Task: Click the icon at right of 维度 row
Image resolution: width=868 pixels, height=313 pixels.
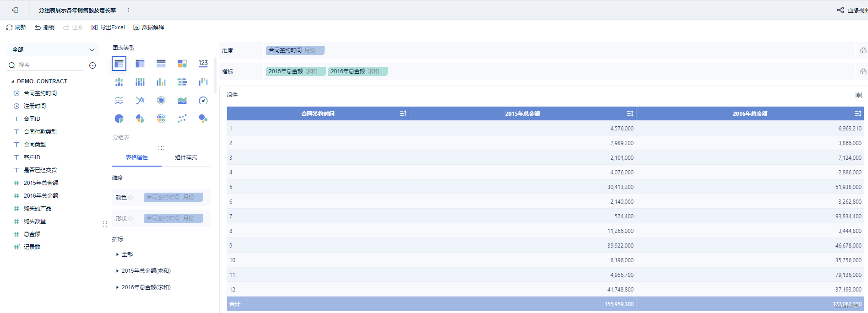Action: click(x=863, y=50)
